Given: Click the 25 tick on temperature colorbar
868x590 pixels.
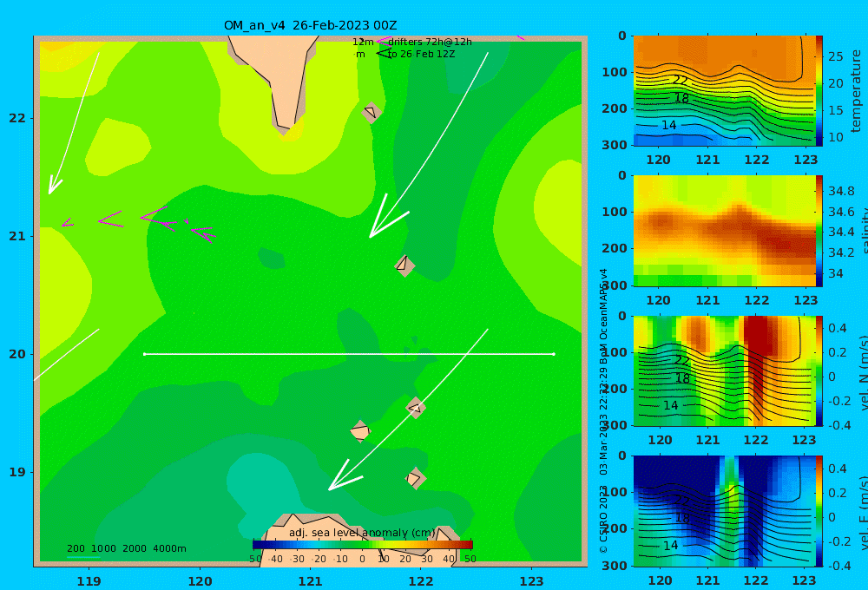Looking at the screenshot, I should 835,56.
